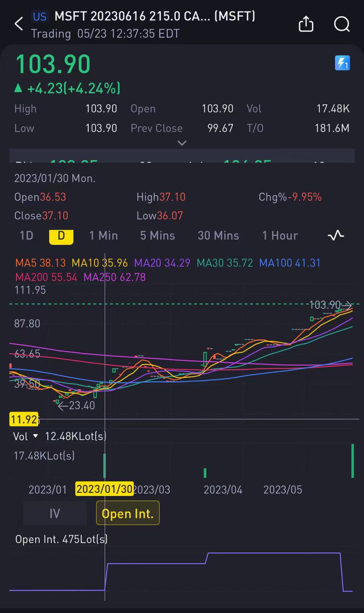The height and width of the screenshot is (613, 364).
Task: Open search with the magnifier icon
Action: [x=342, y=24]
